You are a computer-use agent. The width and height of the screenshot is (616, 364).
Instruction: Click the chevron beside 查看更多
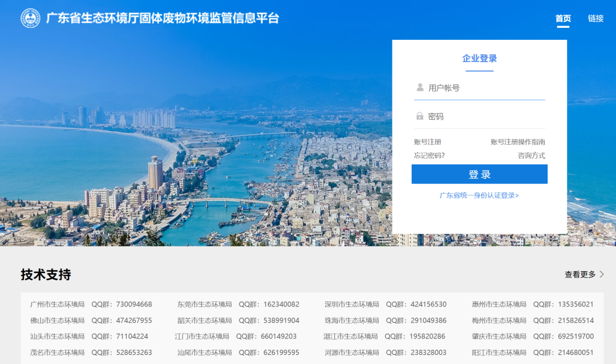pos(602,274)
